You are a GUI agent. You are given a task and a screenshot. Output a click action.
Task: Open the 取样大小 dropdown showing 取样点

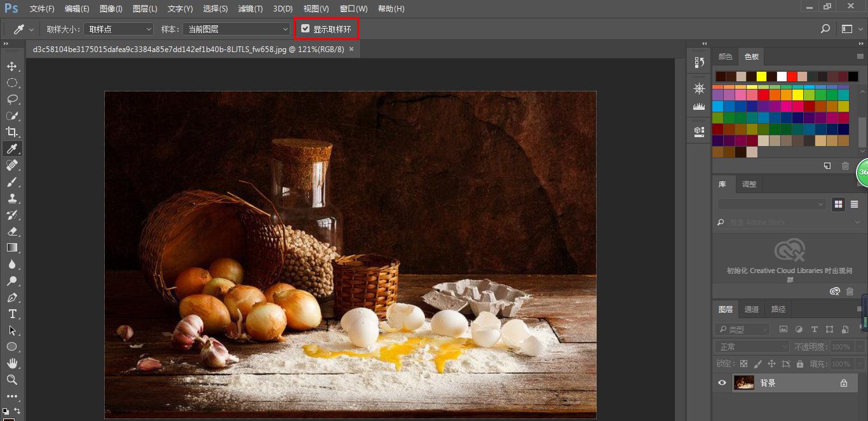coord(119,29)
